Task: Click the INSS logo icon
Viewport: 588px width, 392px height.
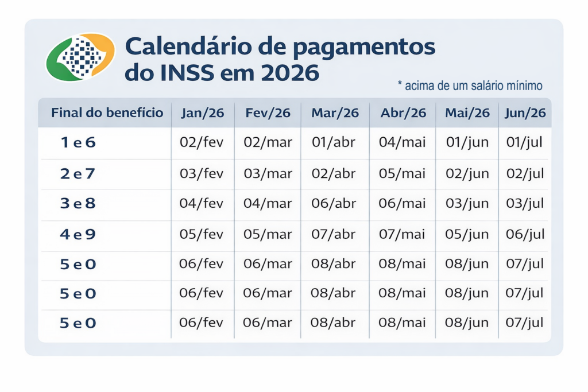Action: coord(80,57)
